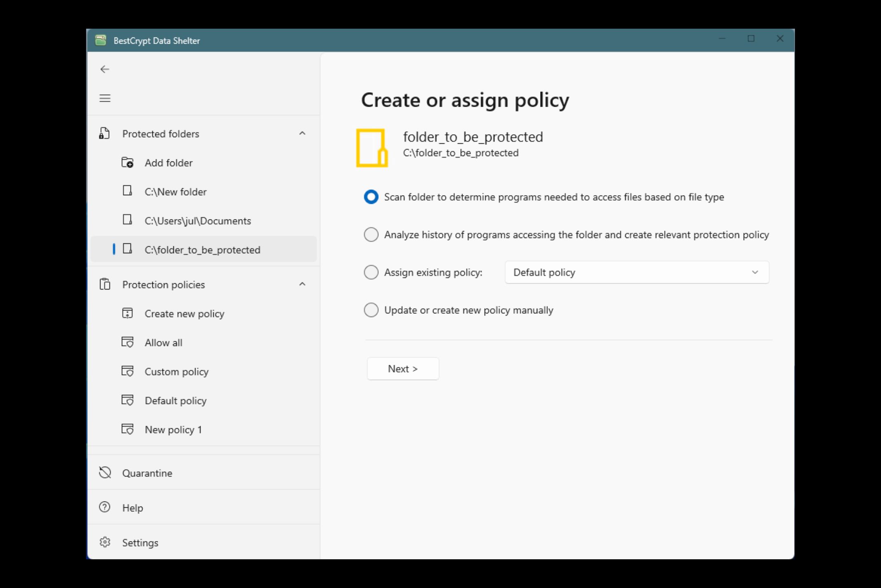881x588 pixels.
Task: Collapse the Protection policies section
Action: coord(301,284)
